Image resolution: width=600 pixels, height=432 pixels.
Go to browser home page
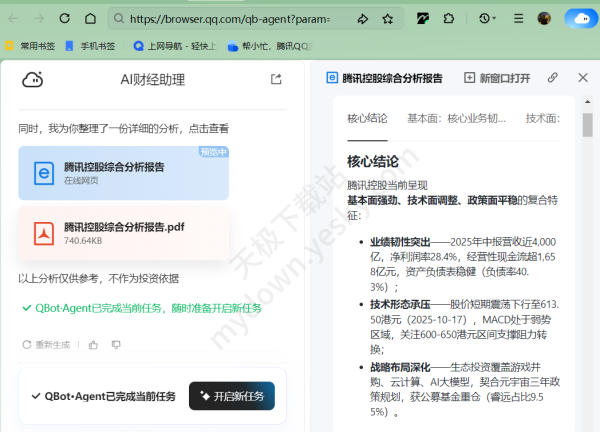[x=90, y=19]
